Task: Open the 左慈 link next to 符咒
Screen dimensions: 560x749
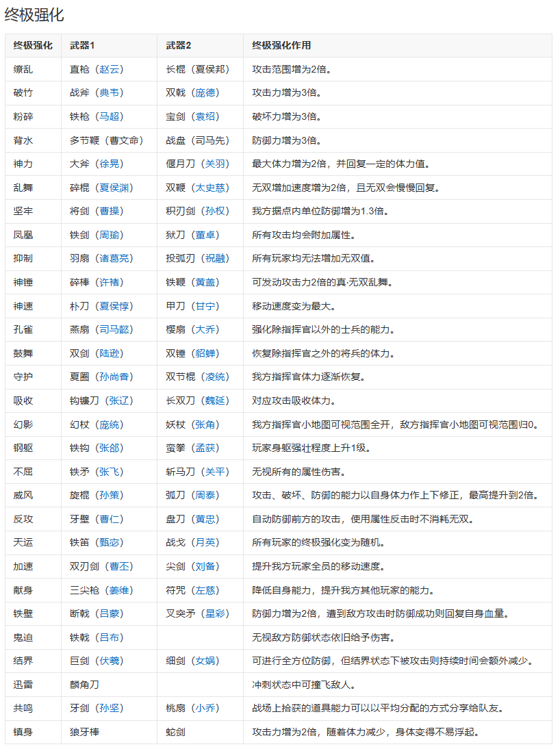Action: [205, 590]
